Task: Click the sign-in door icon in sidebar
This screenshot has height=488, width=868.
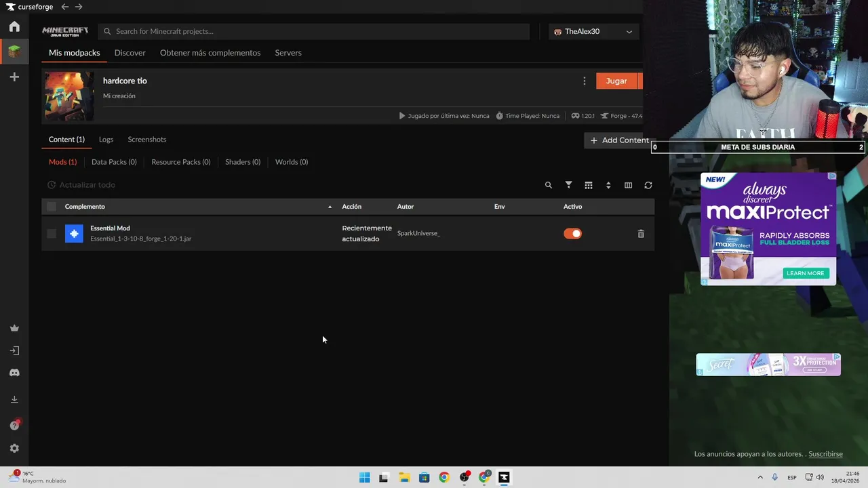Action: click(x=14, y=350)
